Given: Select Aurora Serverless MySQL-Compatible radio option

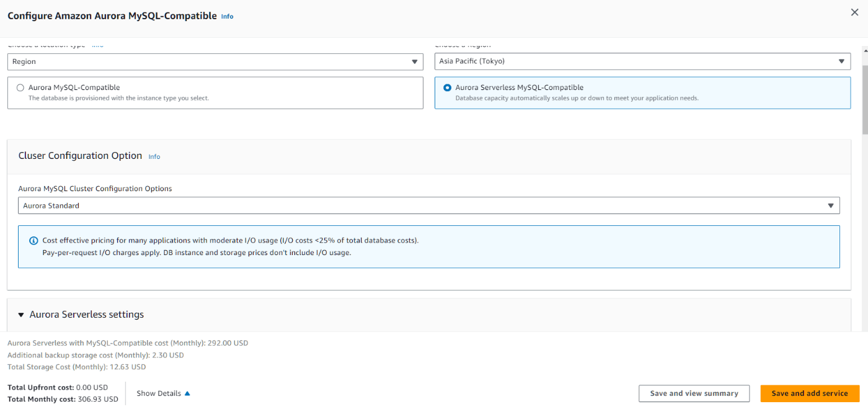Looking at the screenshot, I should coord(448,88).
